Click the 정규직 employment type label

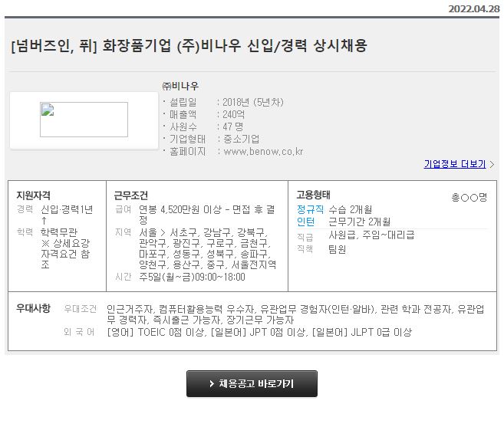pyautogui.click(x=310, y=209)
